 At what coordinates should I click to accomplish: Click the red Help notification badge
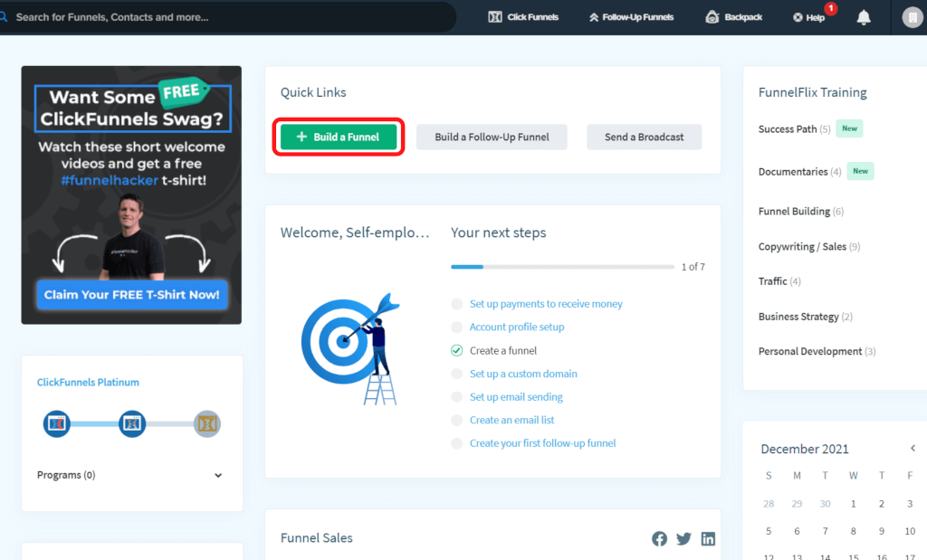tap(831, 8)
